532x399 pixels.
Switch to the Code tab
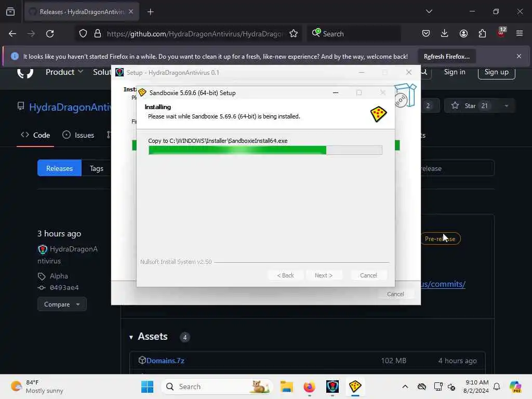tap(35, 135)
